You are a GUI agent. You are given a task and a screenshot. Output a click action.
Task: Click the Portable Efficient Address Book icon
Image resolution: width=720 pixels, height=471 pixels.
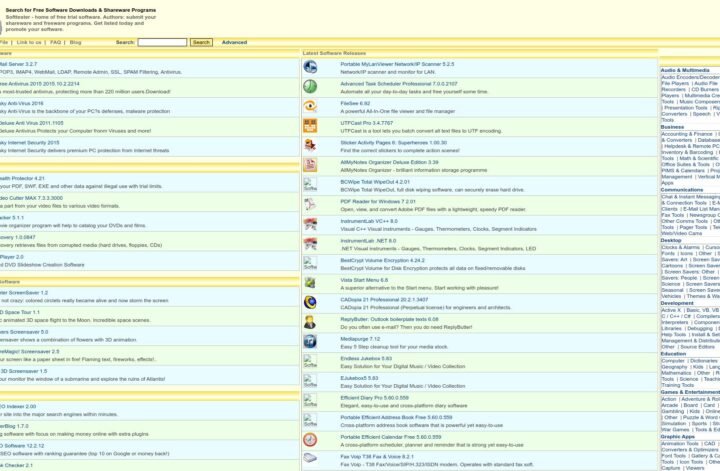310,420
